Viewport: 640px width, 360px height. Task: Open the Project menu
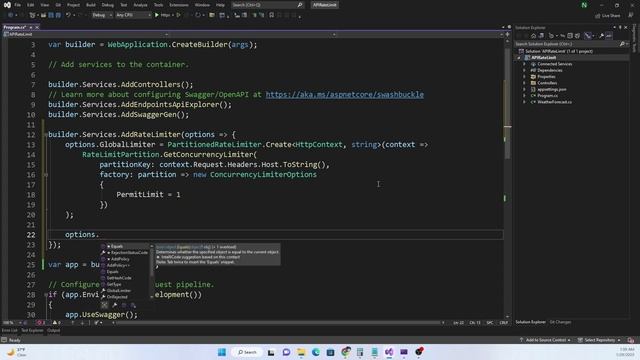tap(73, 5)
